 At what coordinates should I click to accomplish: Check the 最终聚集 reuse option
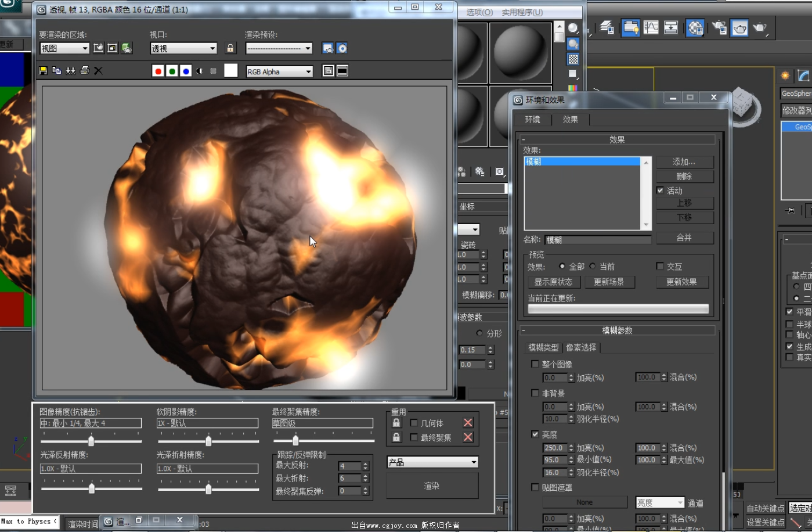(414, 437)
